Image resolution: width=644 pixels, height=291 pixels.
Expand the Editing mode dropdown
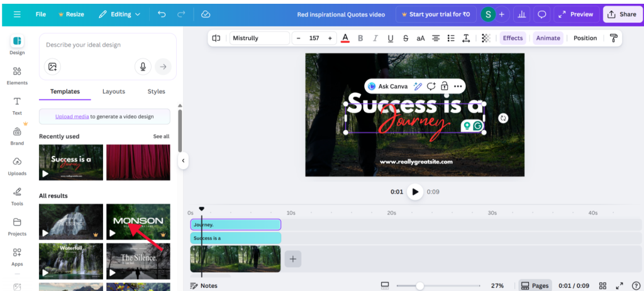click(x=119, y=14)
